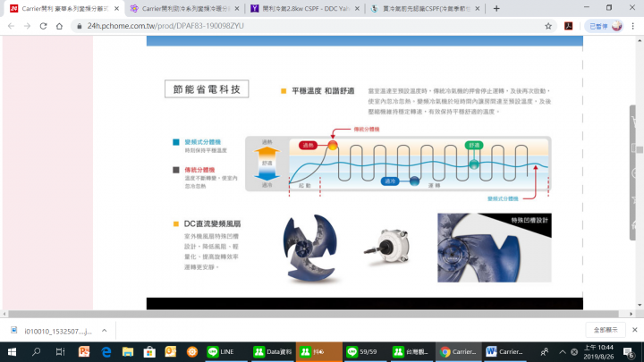Open the People icon in tray
Viewport: 644px width, 362px height.
[545, 352]
